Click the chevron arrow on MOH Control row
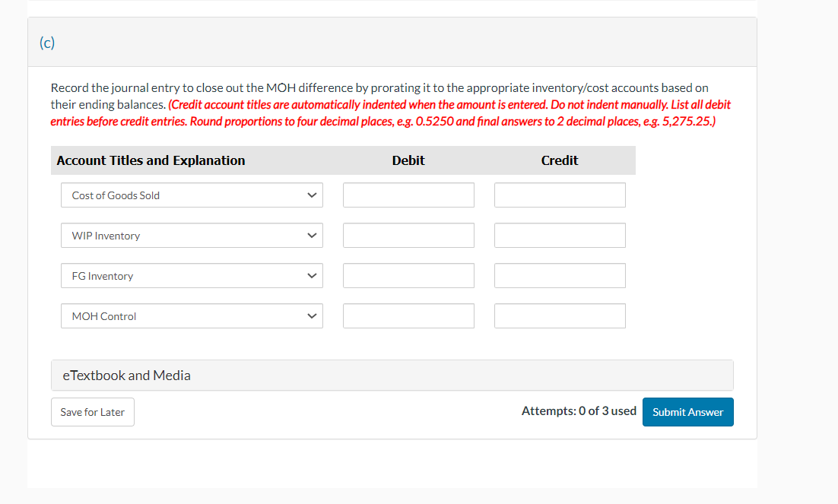Viewport: 838px width, 504px height. coord(312,316)
